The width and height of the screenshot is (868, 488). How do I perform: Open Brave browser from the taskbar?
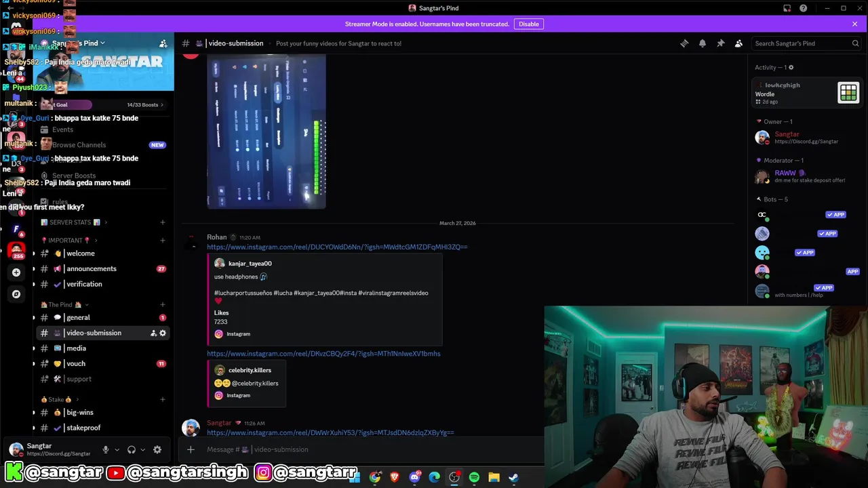(395, 477)
